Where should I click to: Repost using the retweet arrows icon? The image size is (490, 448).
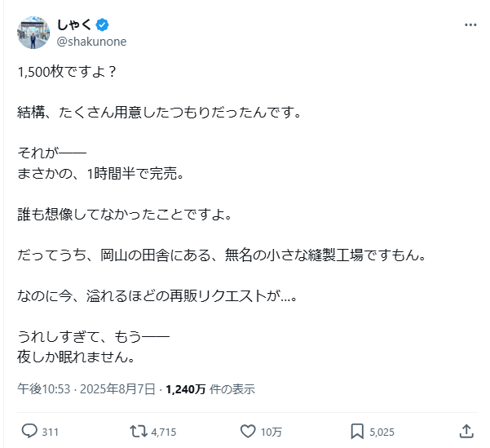click(140, 430)
